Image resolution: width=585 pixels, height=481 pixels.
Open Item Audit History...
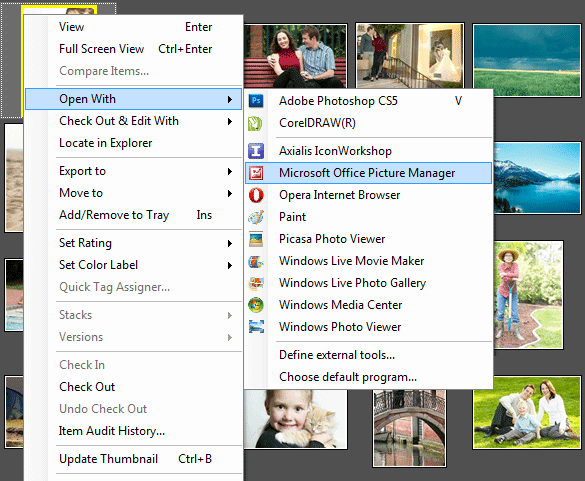point(133,431)
